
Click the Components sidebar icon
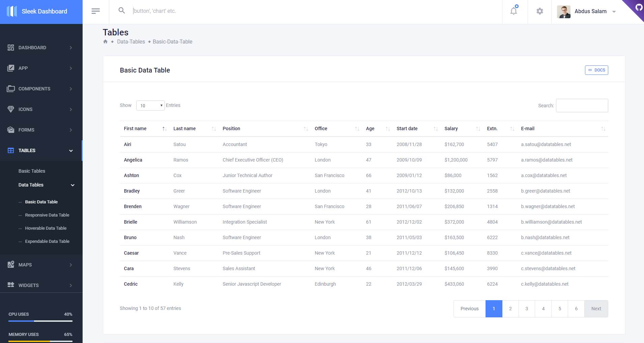pos(11,89)
